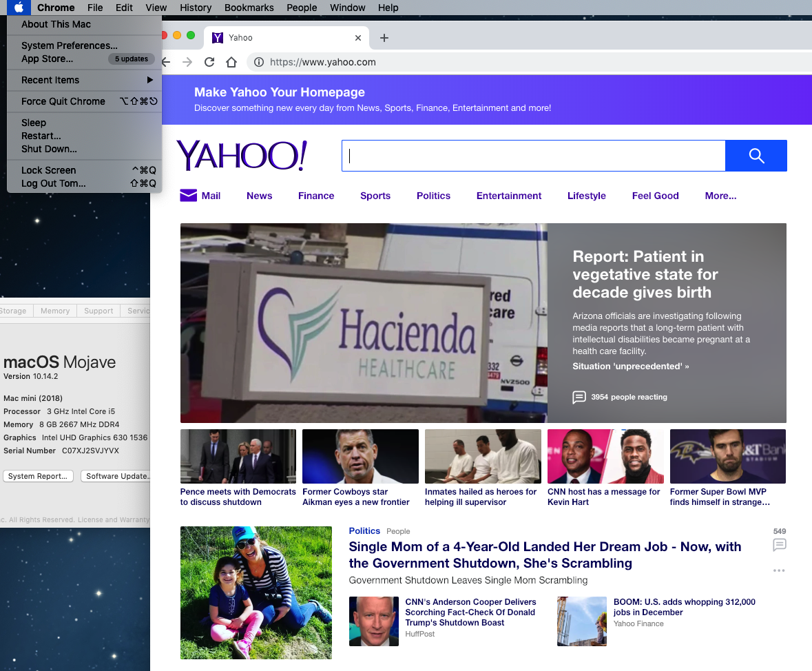Go to Chrome home page icon
The height and width of the screenshot is (671, 812).
pyautogui.click(x=231, y=62)
